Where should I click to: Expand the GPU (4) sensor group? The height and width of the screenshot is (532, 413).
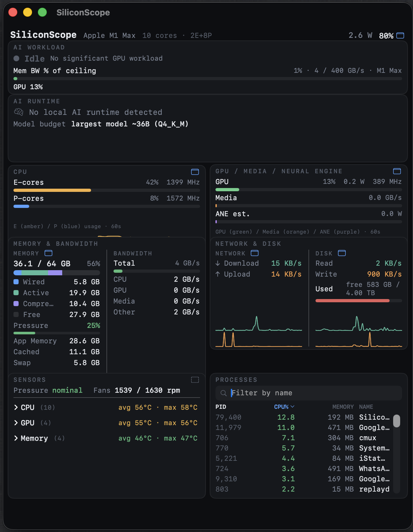click(16, 423)
